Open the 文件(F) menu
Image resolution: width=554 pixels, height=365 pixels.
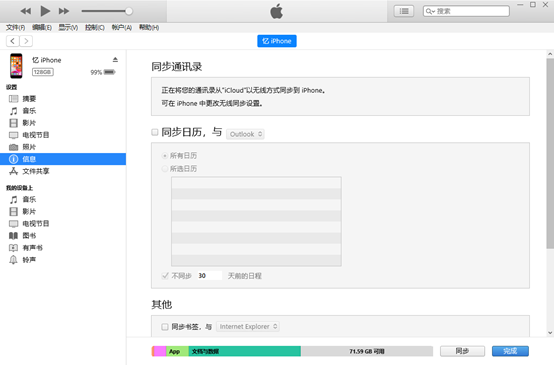pyautogui.click(x=15, y=28)
